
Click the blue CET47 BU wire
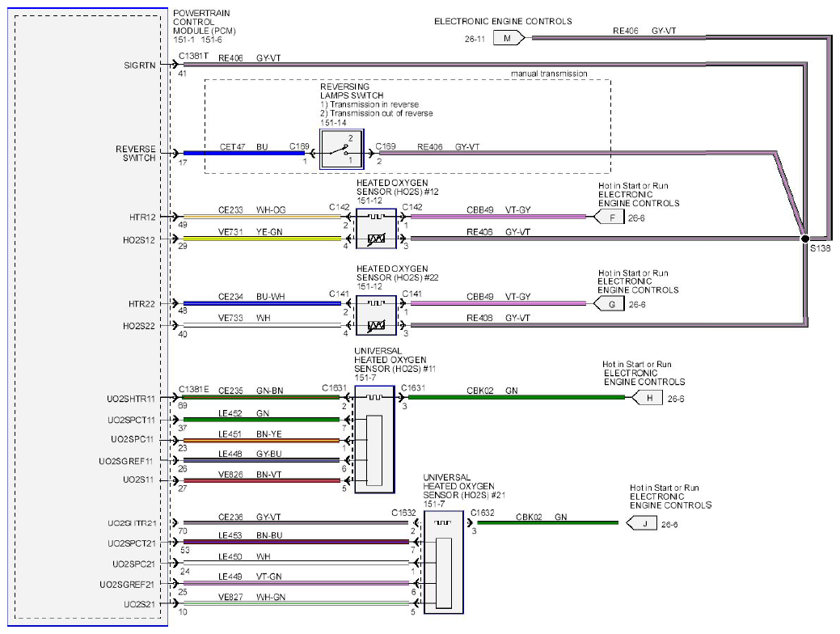click(243, 154)
